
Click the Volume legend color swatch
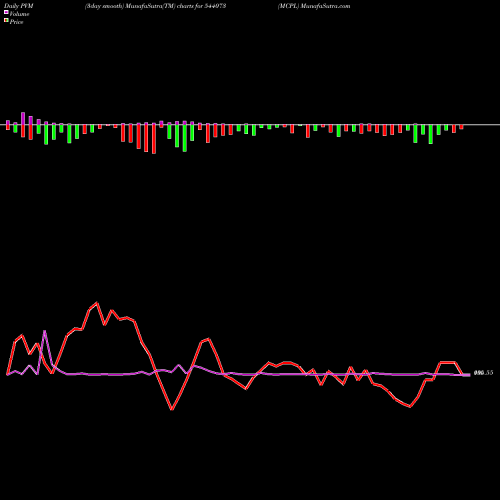6,13
